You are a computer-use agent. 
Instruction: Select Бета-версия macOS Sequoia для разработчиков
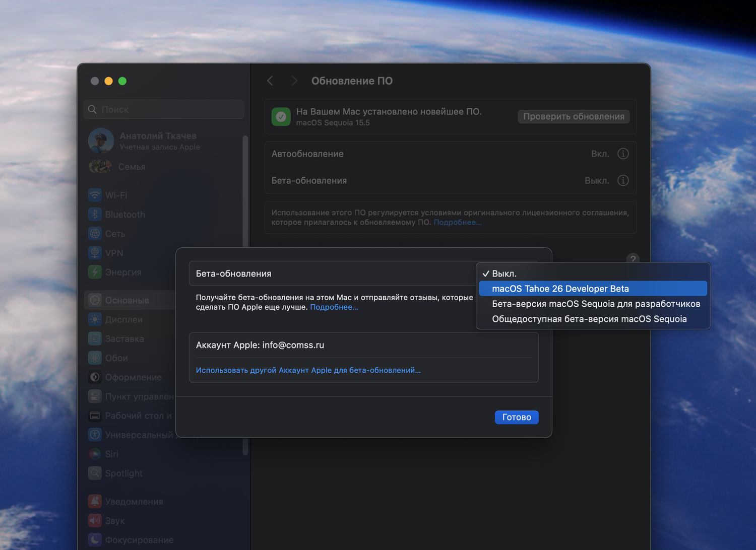(x=593, y=304)
